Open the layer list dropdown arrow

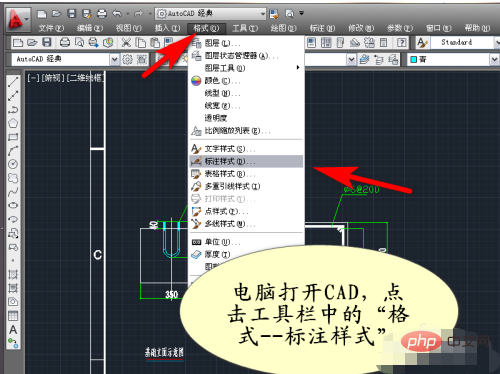(351, 60)
